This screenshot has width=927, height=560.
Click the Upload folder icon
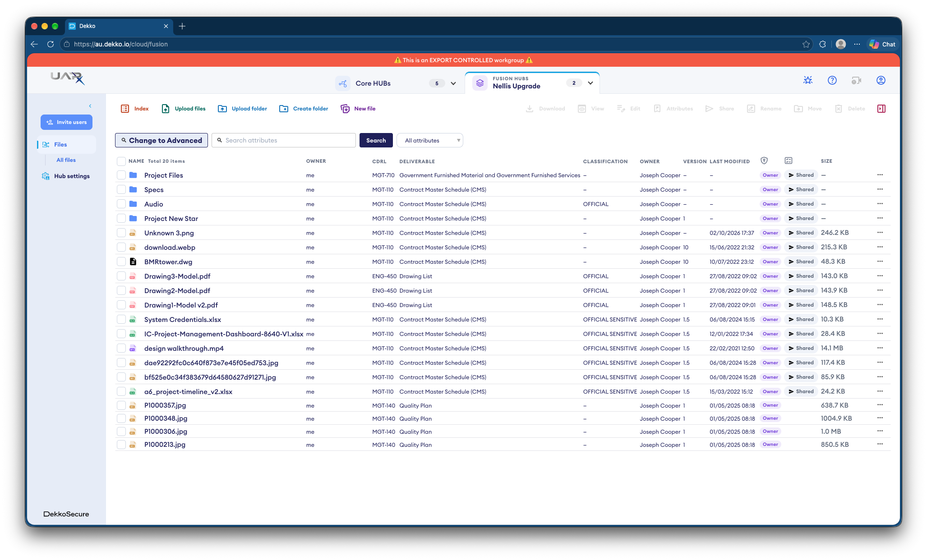click(x=222, y=109)
